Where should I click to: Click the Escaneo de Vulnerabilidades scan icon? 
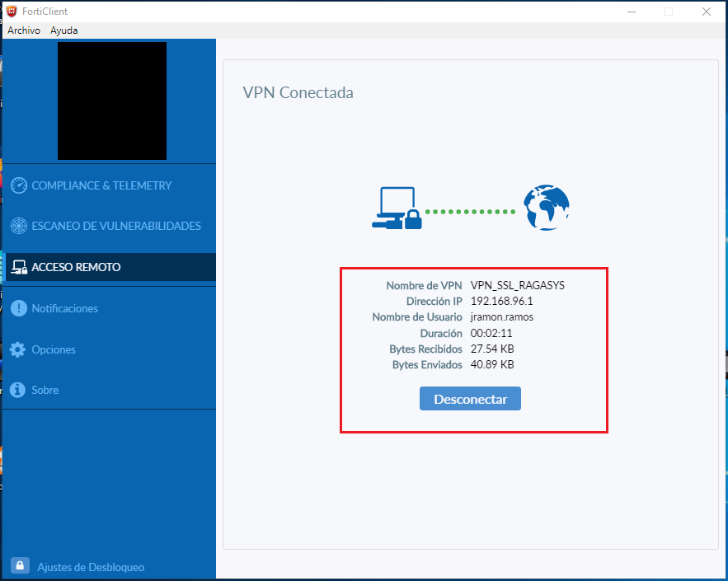18,225
